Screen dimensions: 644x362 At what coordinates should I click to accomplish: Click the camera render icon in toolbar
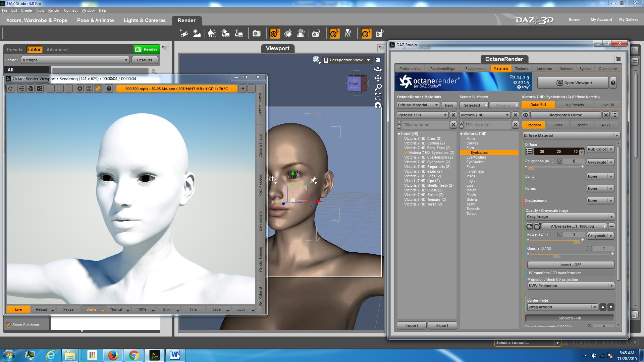click(x=257, y=34)
